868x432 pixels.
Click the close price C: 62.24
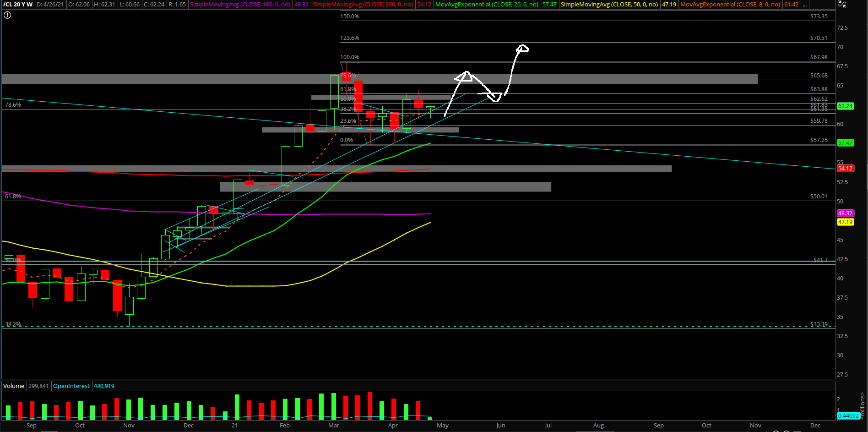click(154, 4)
